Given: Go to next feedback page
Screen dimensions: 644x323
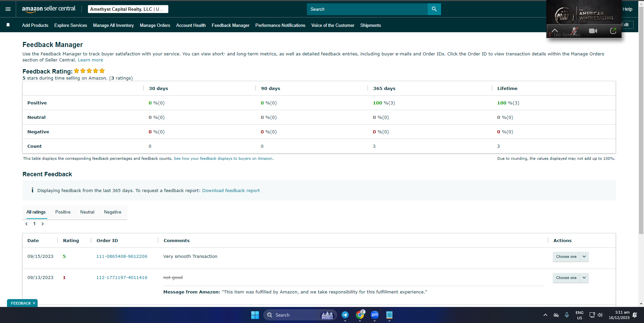Looking at the screenshot, I should (x=43, y=224).
